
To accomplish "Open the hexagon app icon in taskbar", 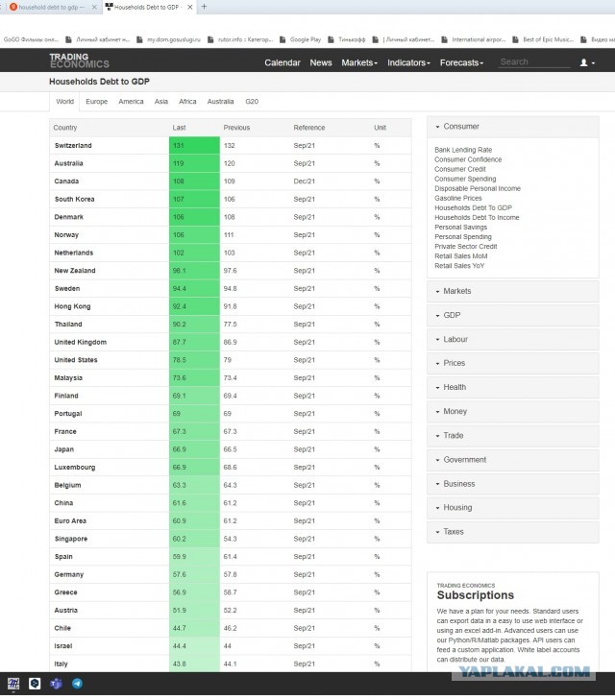I will [35, 684].
